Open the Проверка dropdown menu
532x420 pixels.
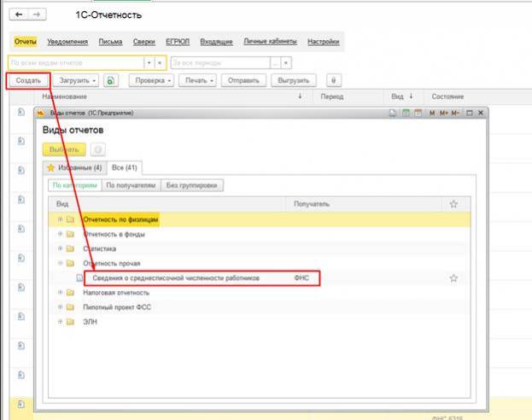[x=151, y=79]
